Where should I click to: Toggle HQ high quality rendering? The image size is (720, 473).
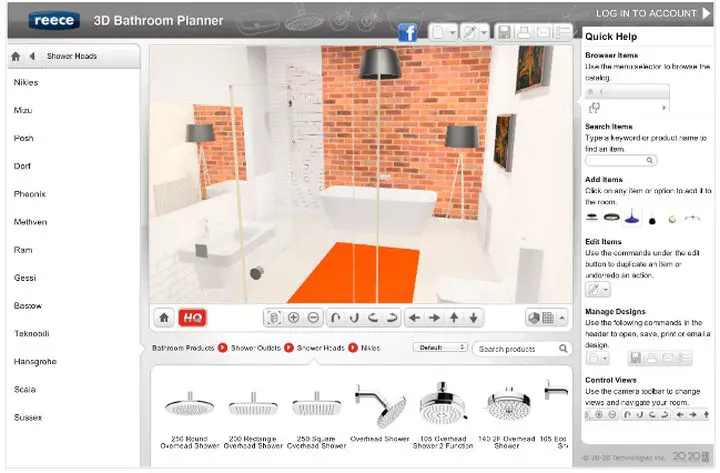click(192, 318)
